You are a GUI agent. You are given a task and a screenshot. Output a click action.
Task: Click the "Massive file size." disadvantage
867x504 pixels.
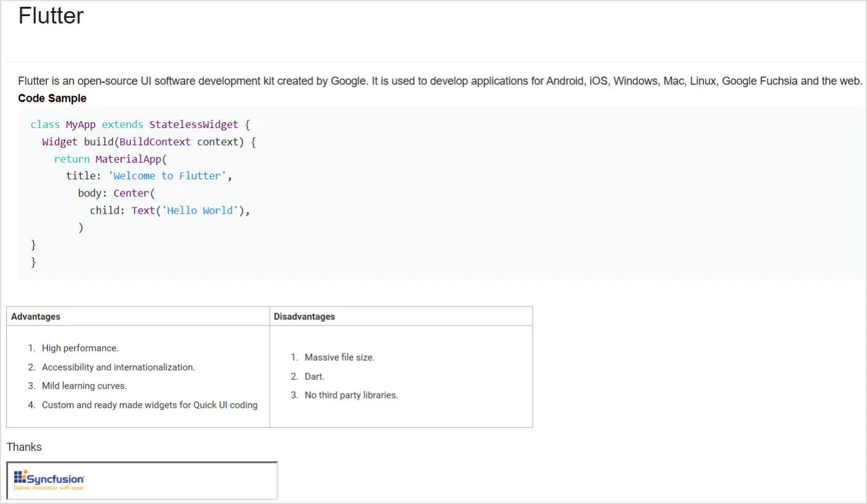click(339, 358)
